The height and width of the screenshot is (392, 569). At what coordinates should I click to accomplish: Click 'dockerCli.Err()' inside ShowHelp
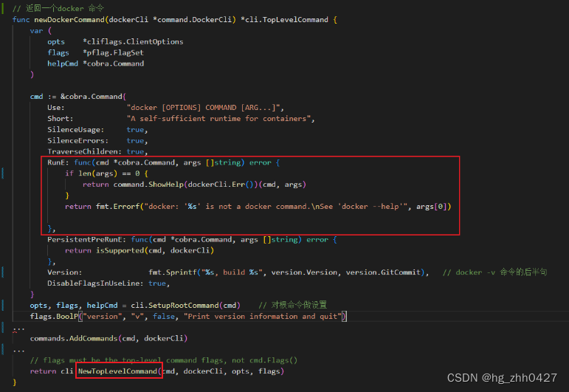pyautogui.click(x=223, y=185)
